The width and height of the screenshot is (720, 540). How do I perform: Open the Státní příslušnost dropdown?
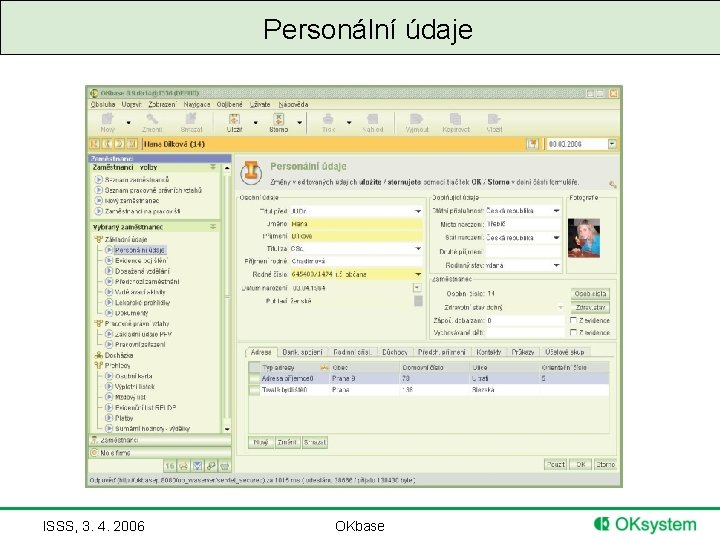coord(557,211)
